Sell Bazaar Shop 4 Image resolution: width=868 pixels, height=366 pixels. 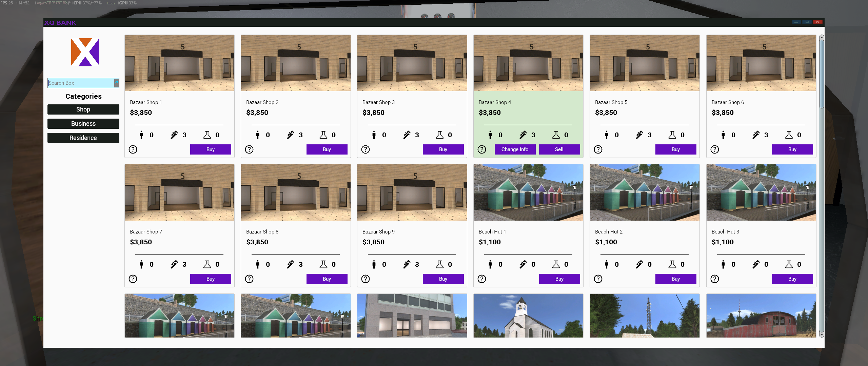pos(559,149)
